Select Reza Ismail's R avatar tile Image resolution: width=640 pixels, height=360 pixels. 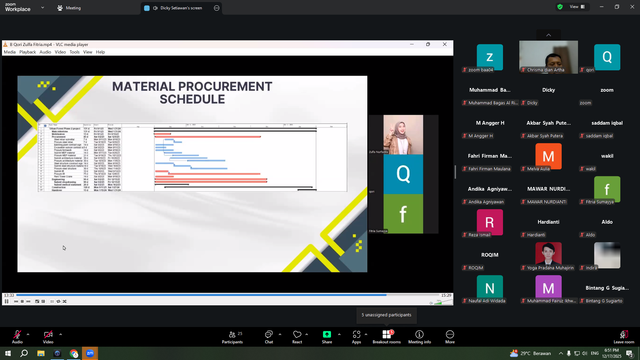point(489,222)
